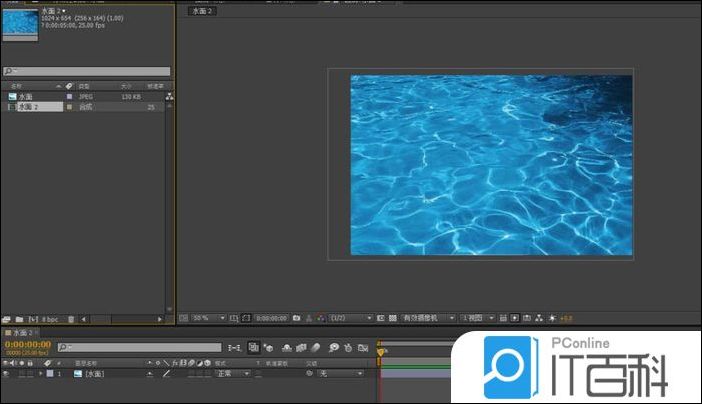Open the 8 bpc color depth setting
The height and width of the screenshot is (404, 702).
[49, 318]
